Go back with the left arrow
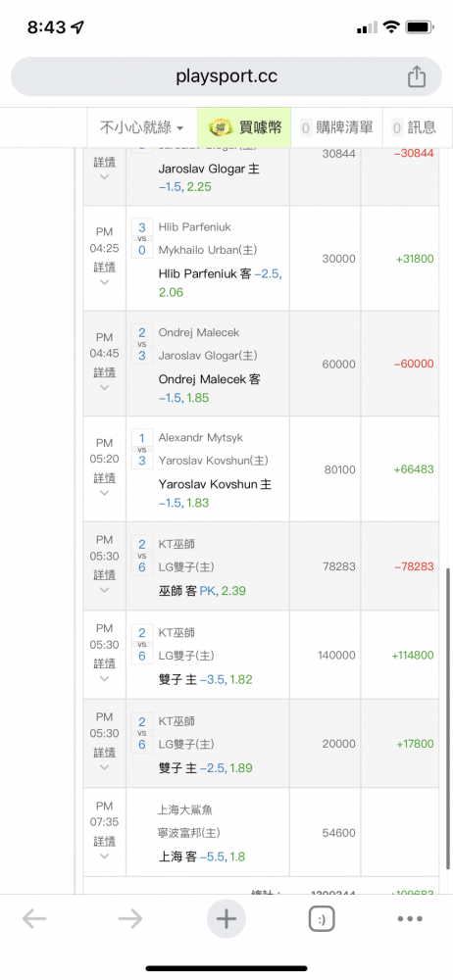Screen dimensions: 453x980 tap(34, 919)
